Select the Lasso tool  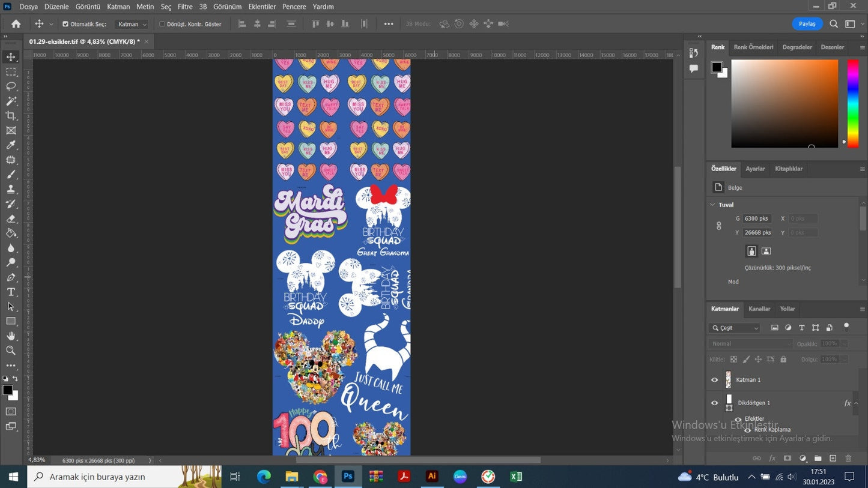[x=11, y=86]
